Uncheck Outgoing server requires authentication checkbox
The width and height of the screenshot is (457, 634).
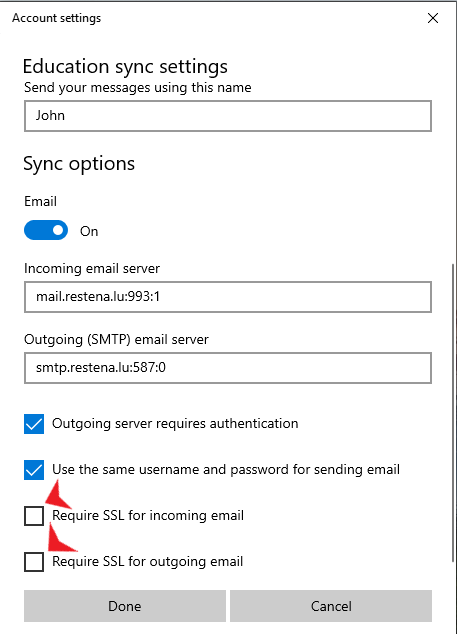34,424
